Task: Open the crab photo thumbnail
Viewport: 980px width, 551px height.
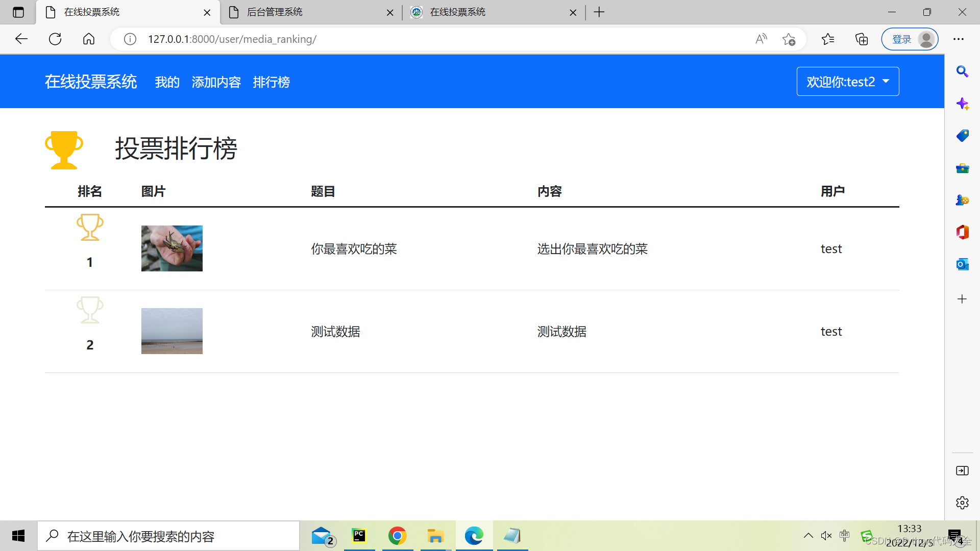Action: pyautogui.click(x=172, y=248)
